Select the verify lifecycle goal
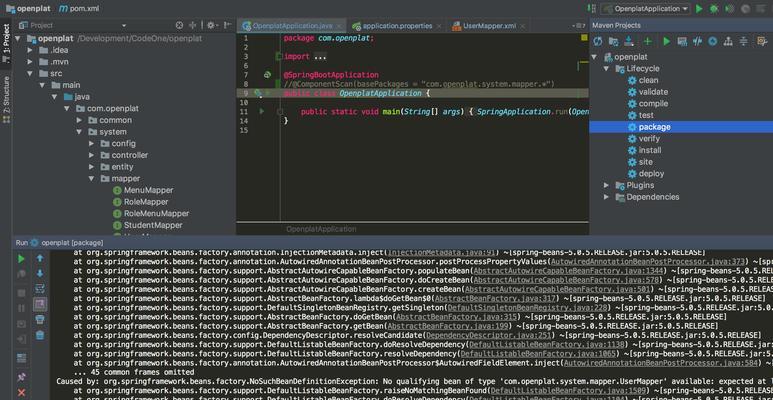The width and height of the screenshot is (773, 400). tap(649, 139)
